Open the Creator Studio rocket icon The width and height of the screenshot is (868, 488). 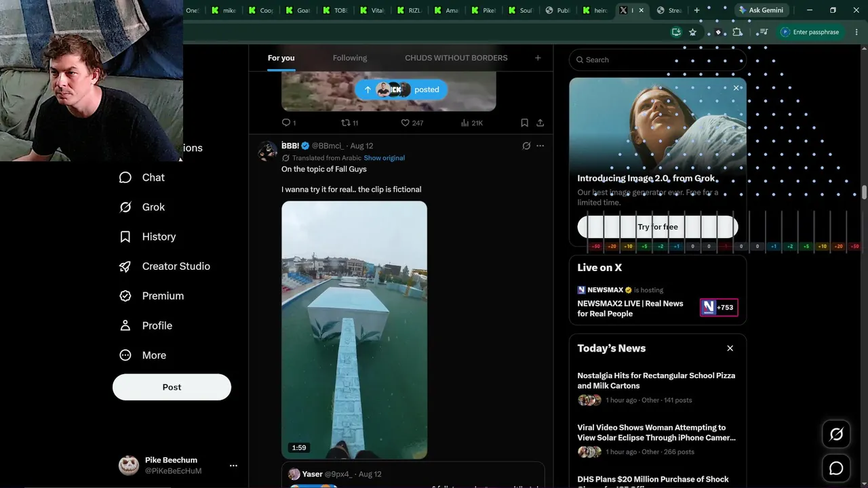pos(125,266)
